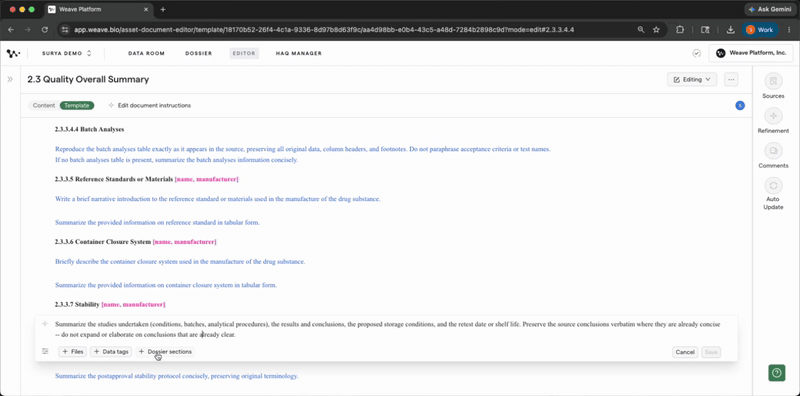
Task: Add Data tags to the instruction
Action: pyautogui.click(x=111, y=352)
